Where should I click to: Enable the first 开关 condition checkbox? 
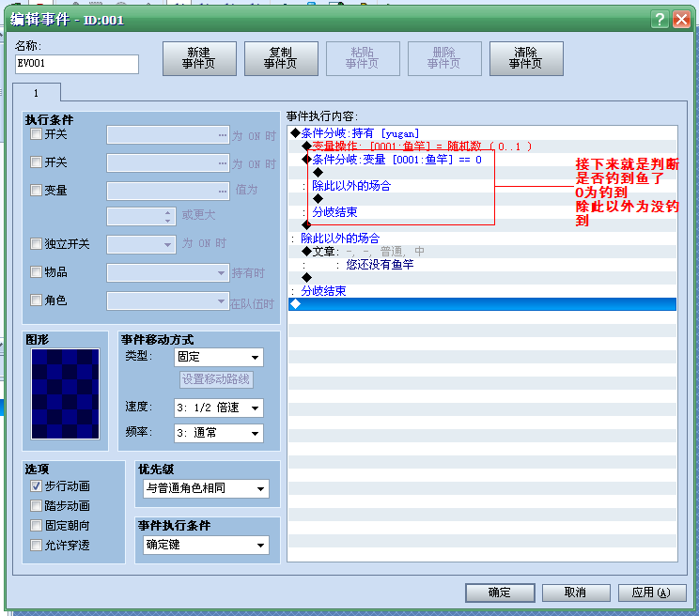[36, 134]
